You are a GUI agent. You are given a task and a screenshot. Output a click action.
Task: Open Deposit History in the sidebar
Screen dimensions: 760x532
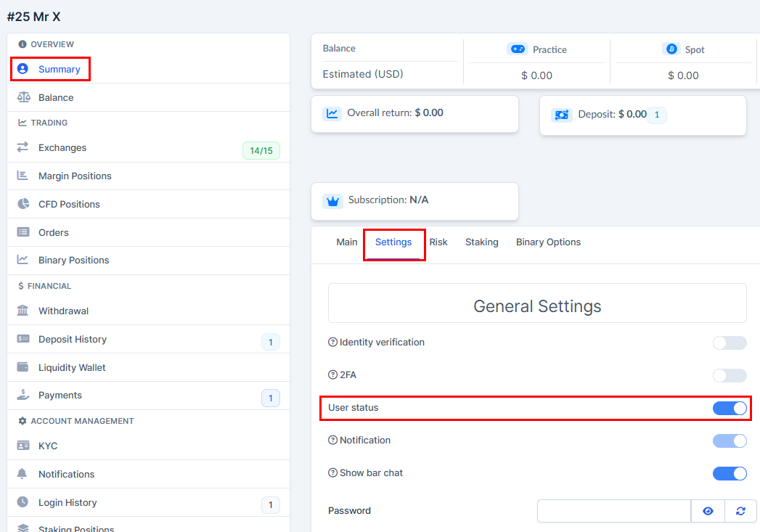73,339
